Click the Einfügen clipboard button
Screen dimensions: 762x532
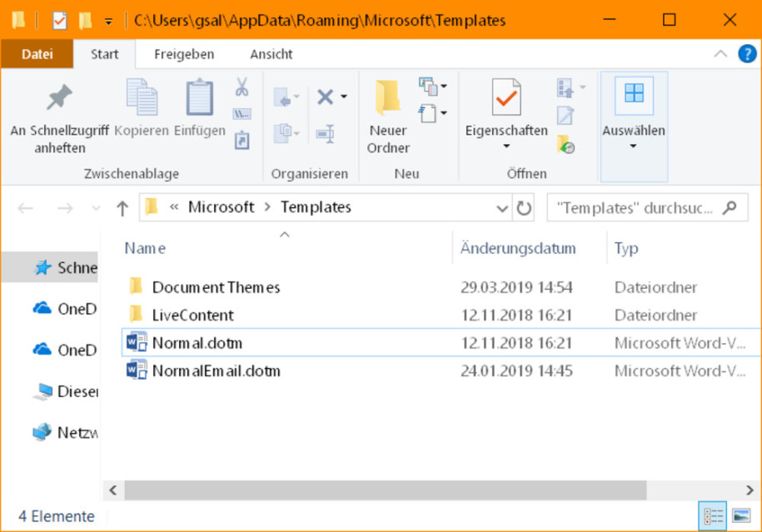[x=200, y=108]
